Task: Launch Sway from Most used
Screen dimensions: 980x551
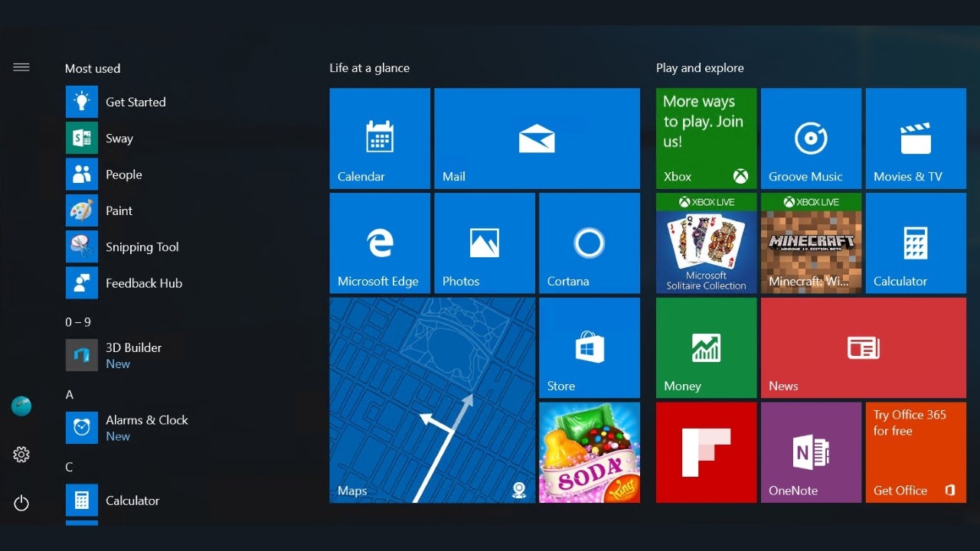Action: 119,138
